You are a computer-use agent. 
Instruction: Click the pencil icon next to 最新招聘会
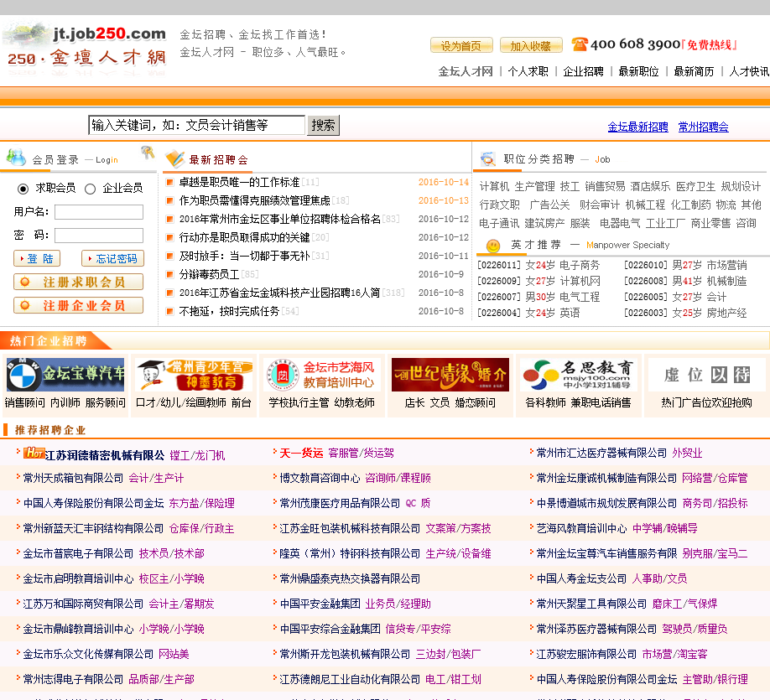tap(174, 158)
